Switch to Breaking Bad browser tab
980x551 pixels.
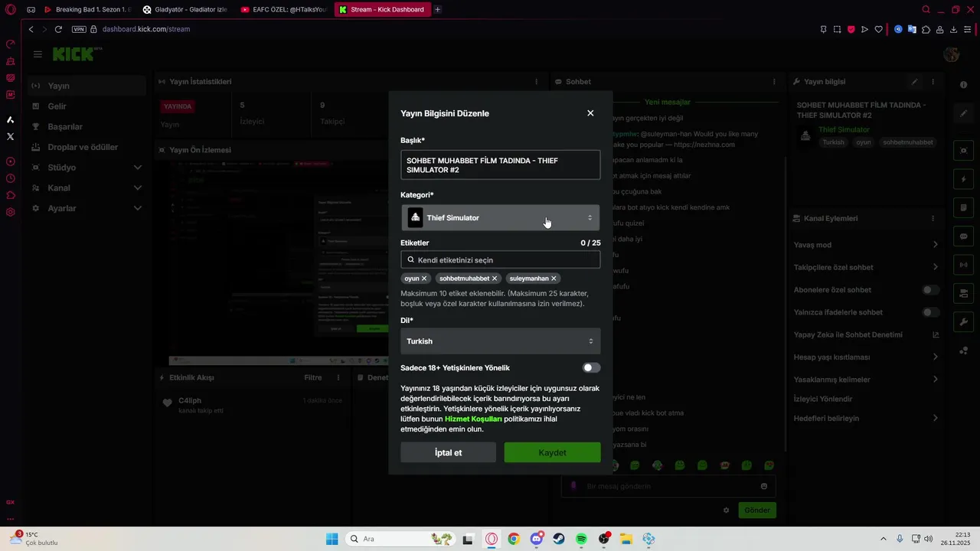[x=88, y=10]
